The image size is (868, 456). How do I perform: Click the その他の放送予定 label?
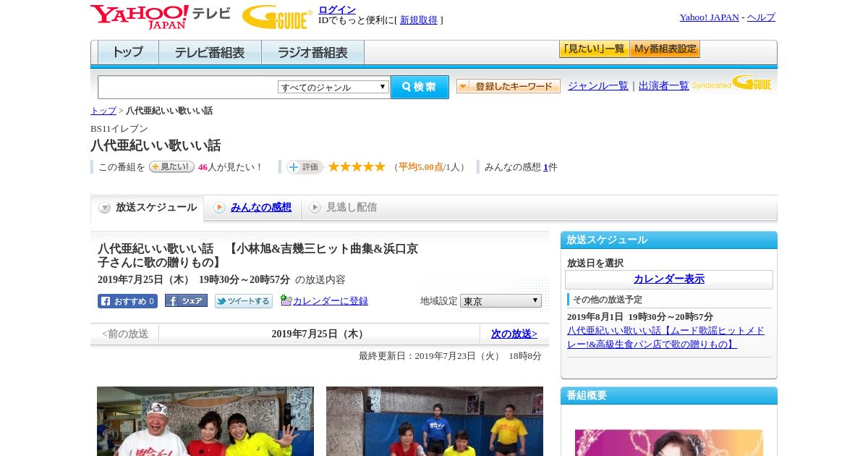pyautogui.click(x=608, y=300)
